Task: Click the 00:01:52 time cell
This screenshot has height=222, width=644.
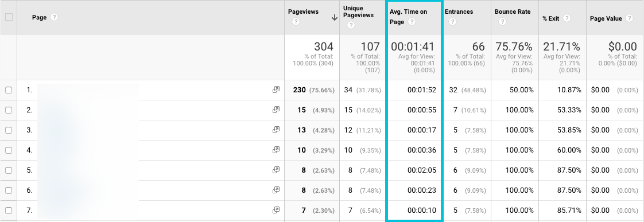Action: (x=422, y=90)
